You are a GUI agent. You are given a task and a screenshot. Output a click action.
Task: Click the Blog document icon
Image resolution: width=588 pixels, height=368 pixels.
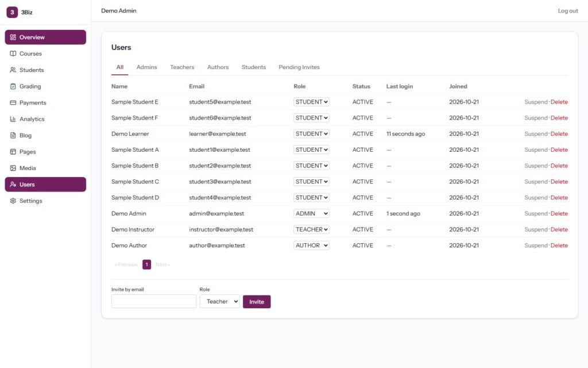[x=13, y=135]
